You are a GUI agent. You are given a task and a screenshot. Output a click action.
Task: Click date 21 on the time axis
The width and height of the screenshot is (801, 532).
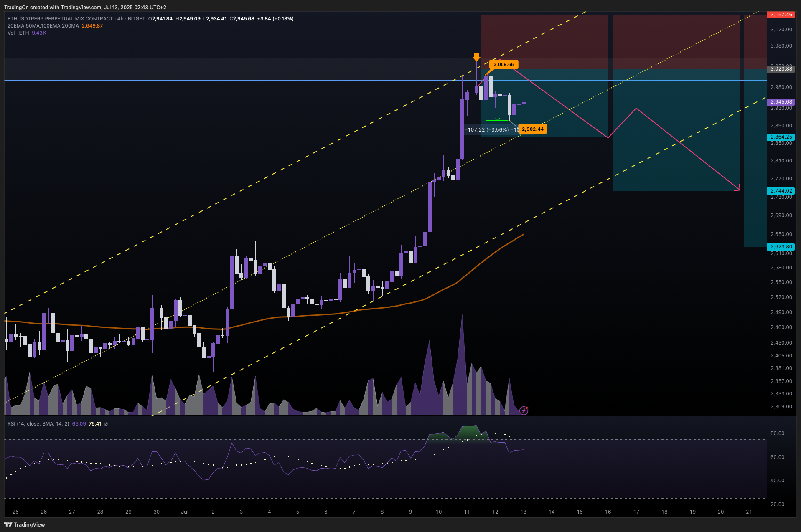click(x=749, y=512)
